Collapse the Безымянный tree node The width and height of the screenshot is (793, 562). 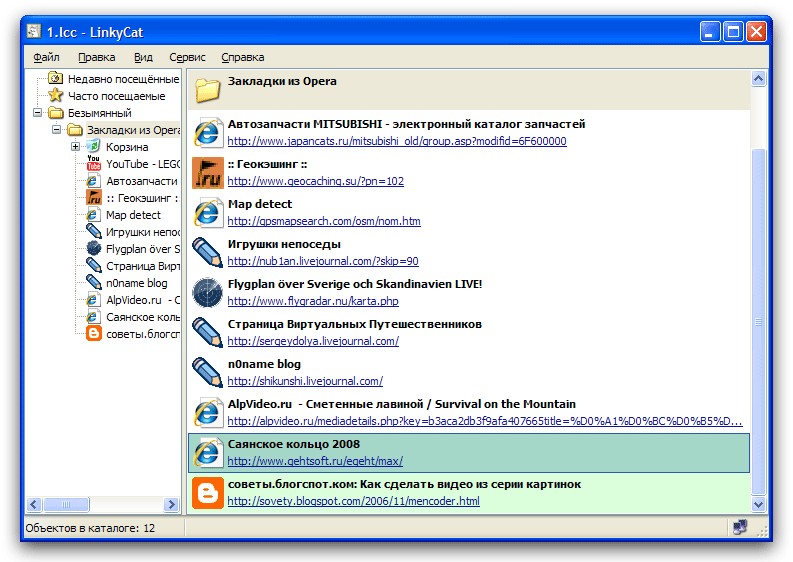pyautogui.click(x=37, y=112)
